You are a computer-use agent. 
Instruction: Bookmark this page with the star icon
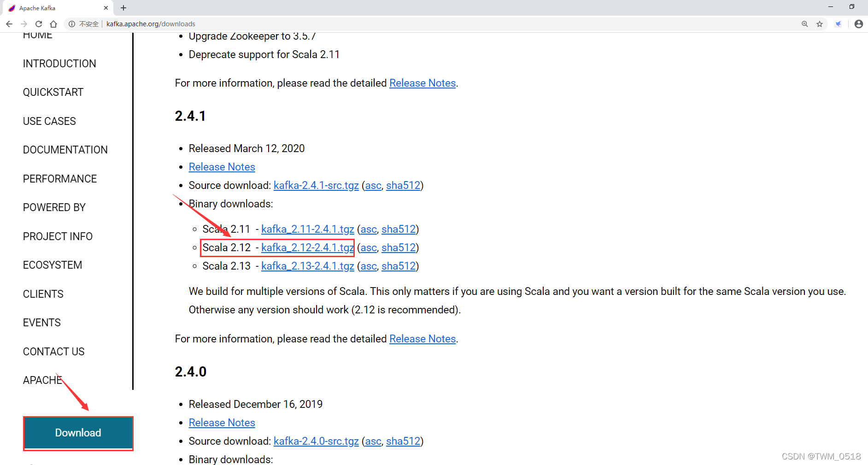pyautogui.click(x=820, y=24)
